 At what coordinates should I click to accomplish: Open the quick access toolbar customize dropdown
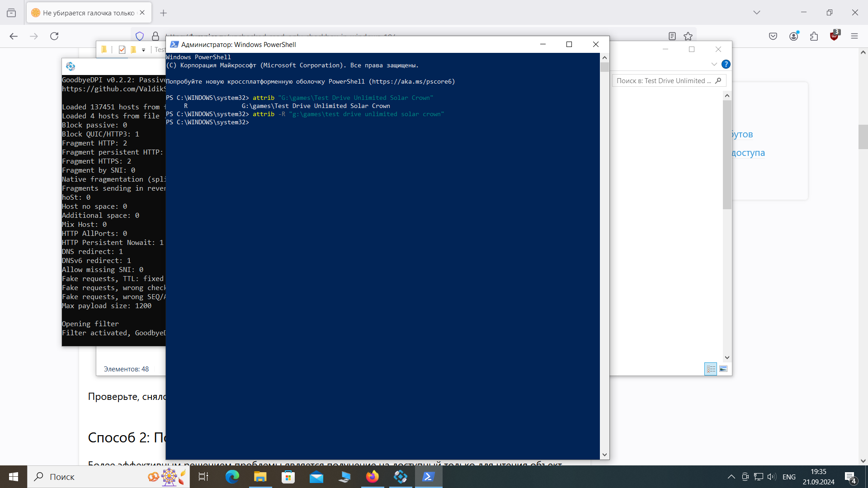[143, 50]
